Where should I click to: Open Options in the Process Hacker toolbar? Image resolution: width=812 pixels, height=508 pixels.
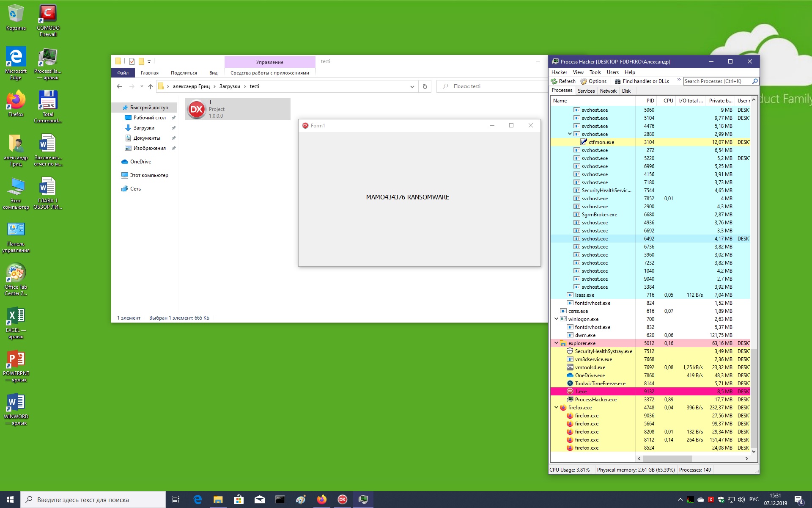[x=593, y=81]
